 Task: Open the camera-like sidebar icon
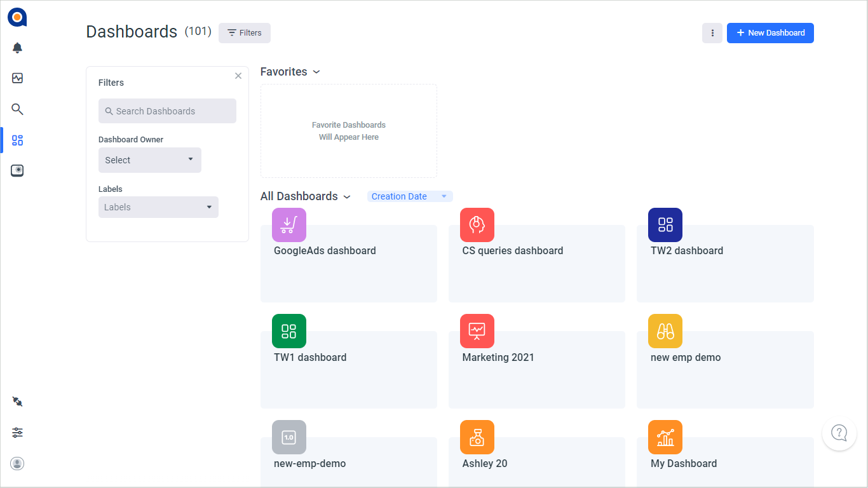pos(17,170)
